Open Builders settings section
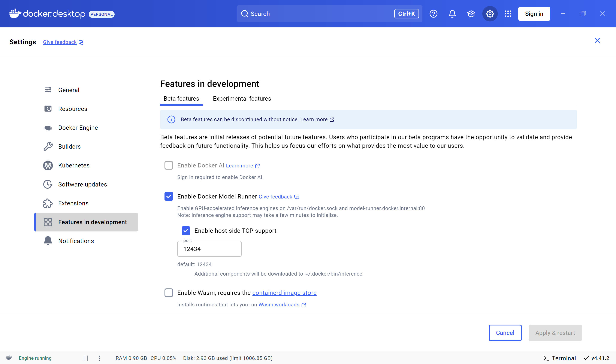Image resolution: width=616 pixels, height=364 pixels. [x=86, y=146]
